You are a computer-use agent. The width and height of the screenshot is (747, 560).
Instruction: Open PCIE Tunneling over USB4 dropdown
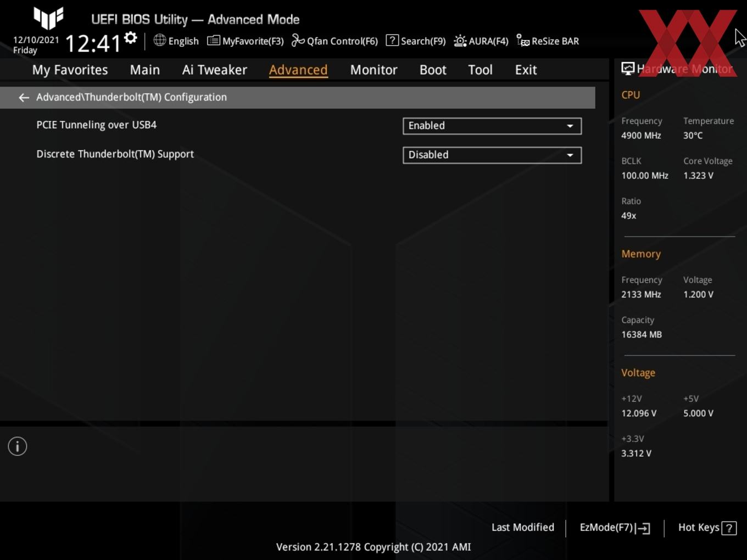(x=492, y=126)
